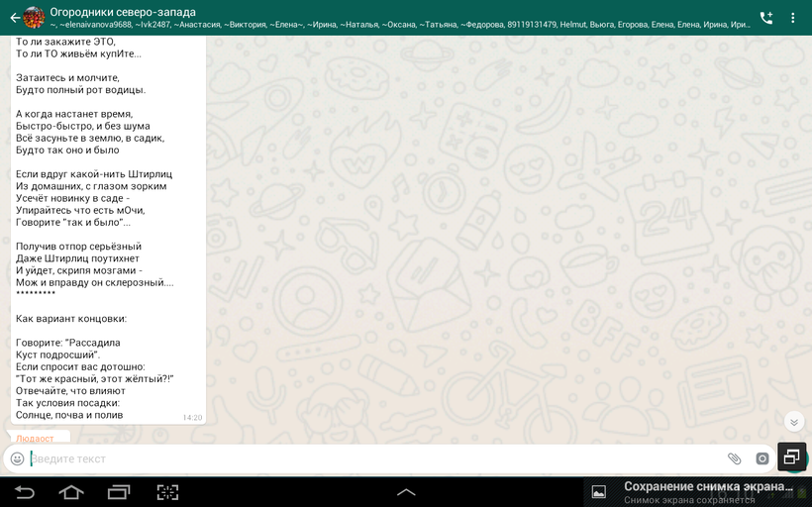Open the three-dot overflow menu
The image size is (812, 507).
793,18
